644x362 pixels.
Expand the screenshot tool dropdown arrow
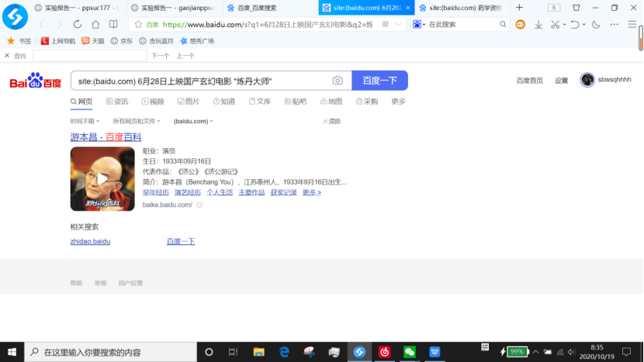[x=564, y=25]
